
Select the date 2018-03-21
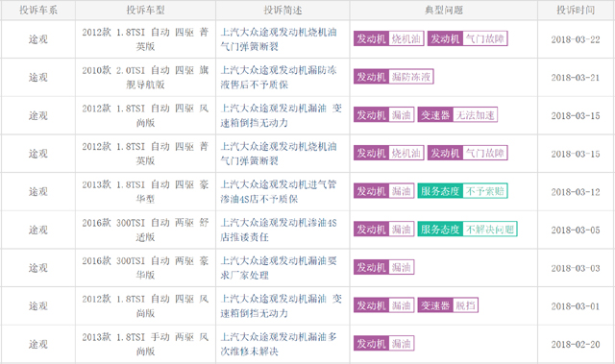(x=576, y=78)
